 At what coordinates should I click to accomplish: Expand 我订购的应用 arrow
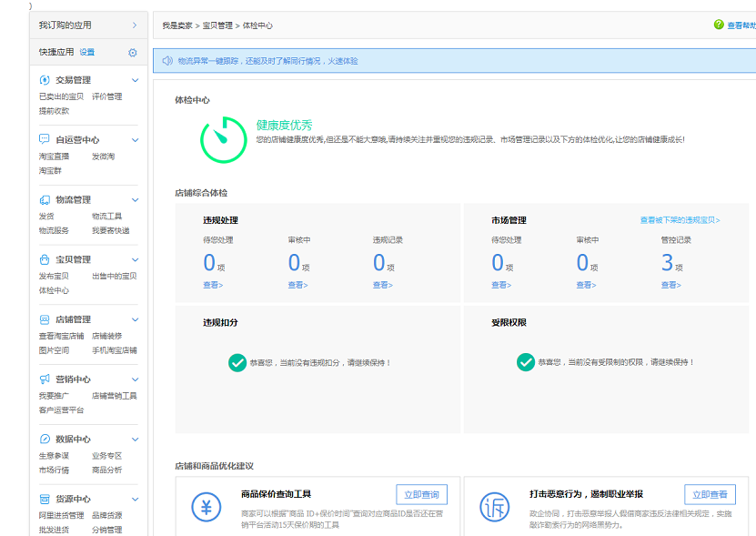[x=135, y=25]
